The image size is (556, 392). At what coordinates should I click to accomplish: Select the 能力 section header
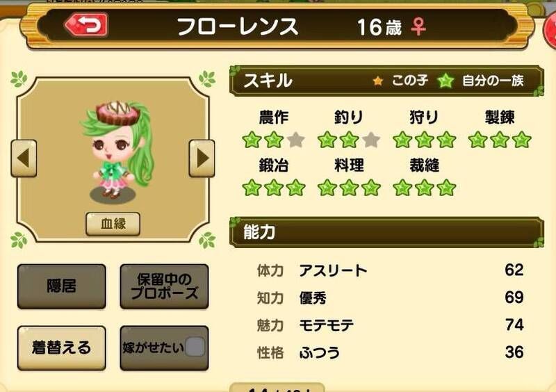click(x=386, y=232)
